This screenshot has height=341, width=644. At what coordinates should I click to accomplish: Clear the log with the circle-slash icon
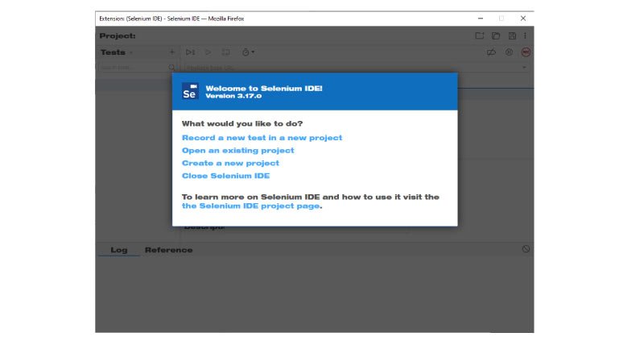coord(526,249)
